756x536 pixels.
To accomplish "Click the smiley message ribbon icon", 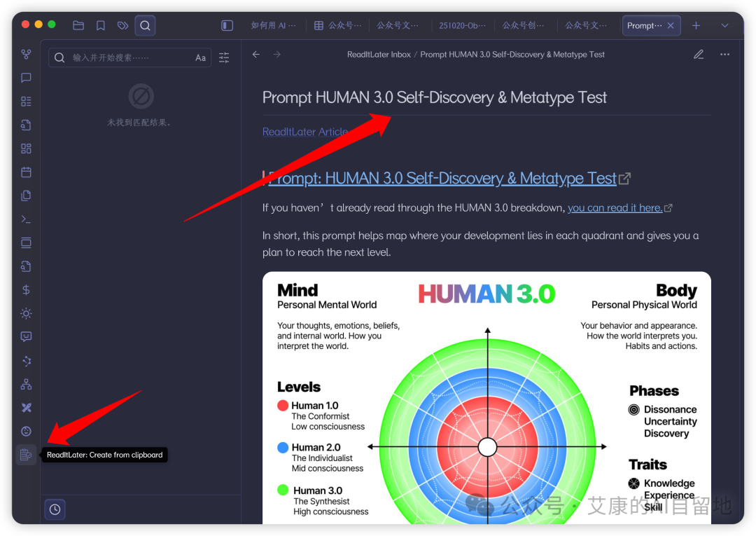I will pyautogui.click(x=26, y=337).
